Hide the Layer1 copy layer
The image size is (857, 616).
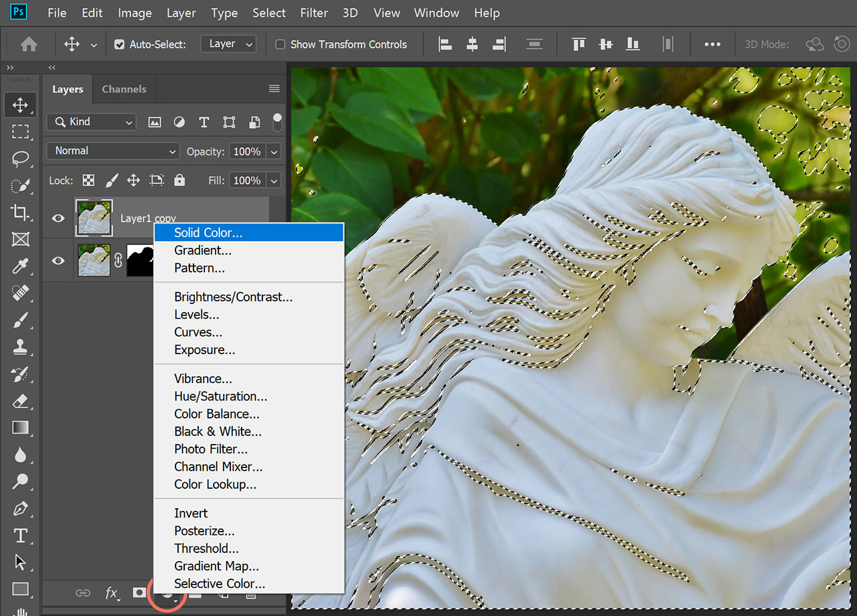(58, 218)
